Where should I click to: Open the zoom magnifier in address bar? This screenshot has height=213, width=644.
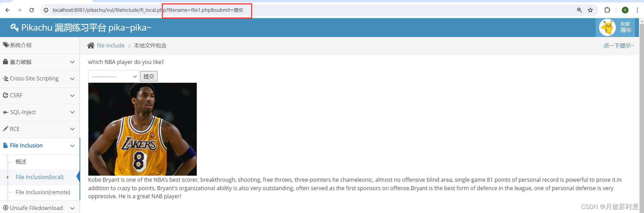click(x=579, y=10)
